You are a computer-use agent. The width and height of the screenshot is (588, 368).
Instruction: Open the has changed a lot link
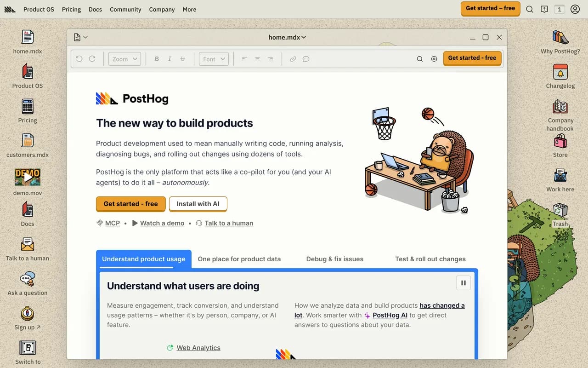coord(442,305)
